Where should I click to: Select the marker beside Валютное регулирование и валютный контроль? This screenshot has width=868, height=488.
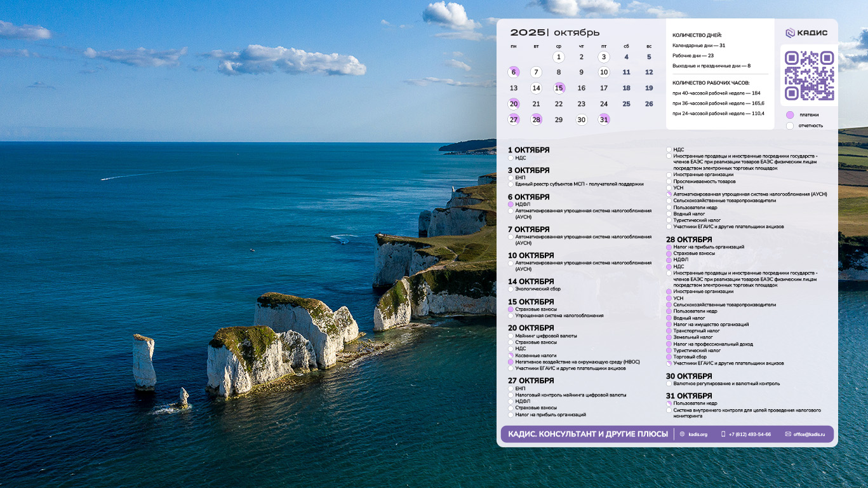click(669, 384)
